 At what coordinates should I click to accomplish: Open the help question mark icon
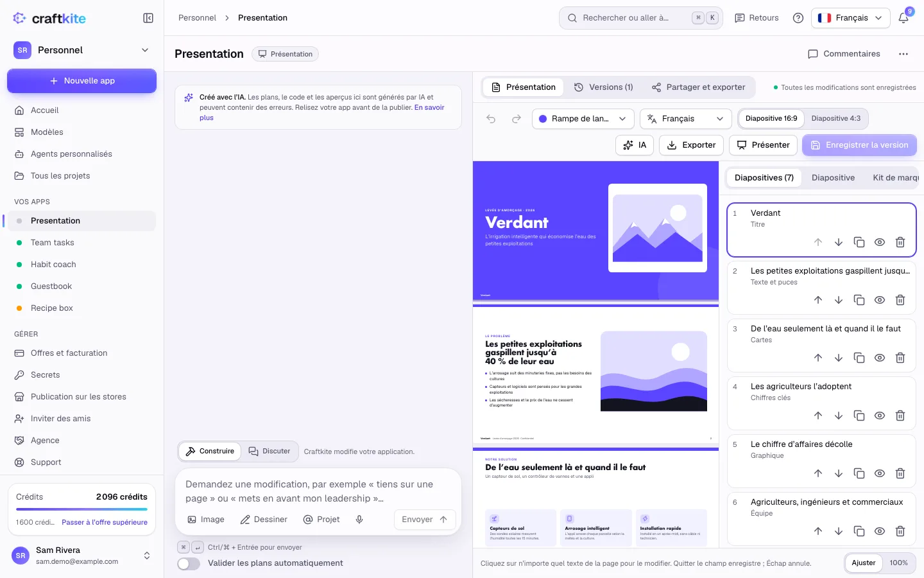click(x=798, y=18)
